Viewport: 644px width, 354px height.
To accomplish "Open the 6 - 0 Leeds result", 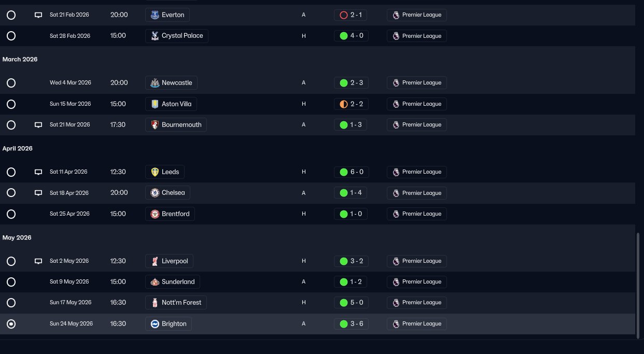I will pyautogui.click(x=351, y=172).
